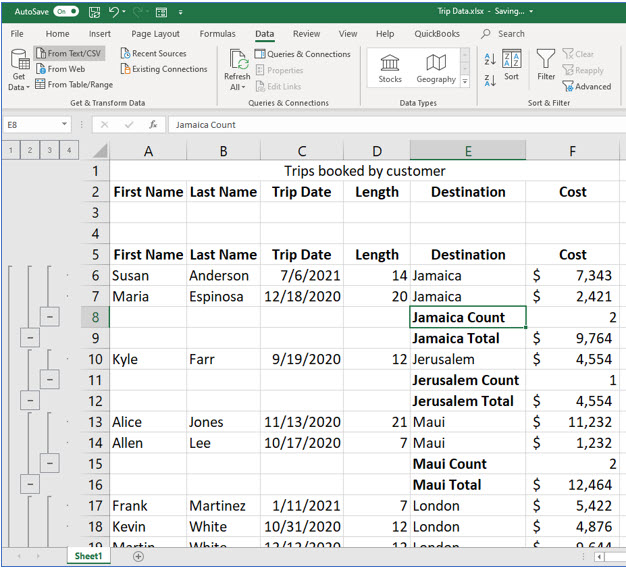
Task: Click the Refresh All icon
Action: click(x=238, y=60)
